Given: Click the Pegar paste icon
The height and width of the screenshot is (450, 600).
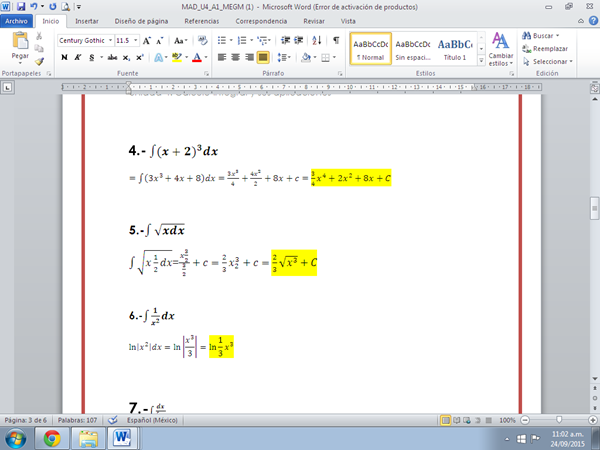Looking at the screenshot, I should pos(20,41).
